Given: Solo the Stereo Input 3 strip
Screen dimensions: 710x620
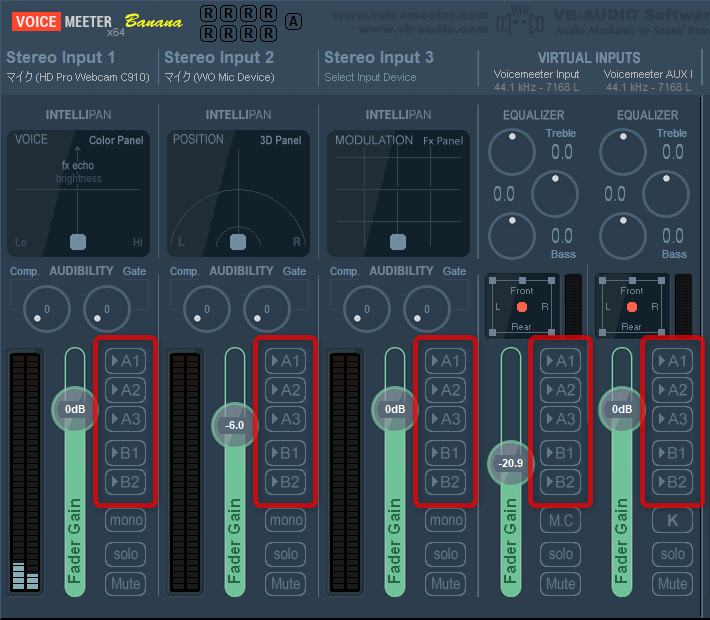Looking at the screenshot, I should tap(446, 554).
